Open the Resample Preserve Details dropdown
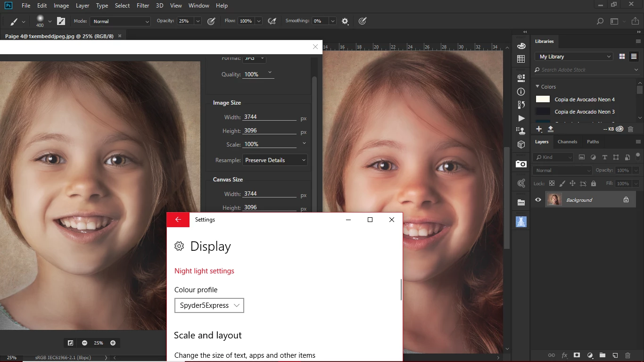This screenshot has width=644, height=362. 275,160
